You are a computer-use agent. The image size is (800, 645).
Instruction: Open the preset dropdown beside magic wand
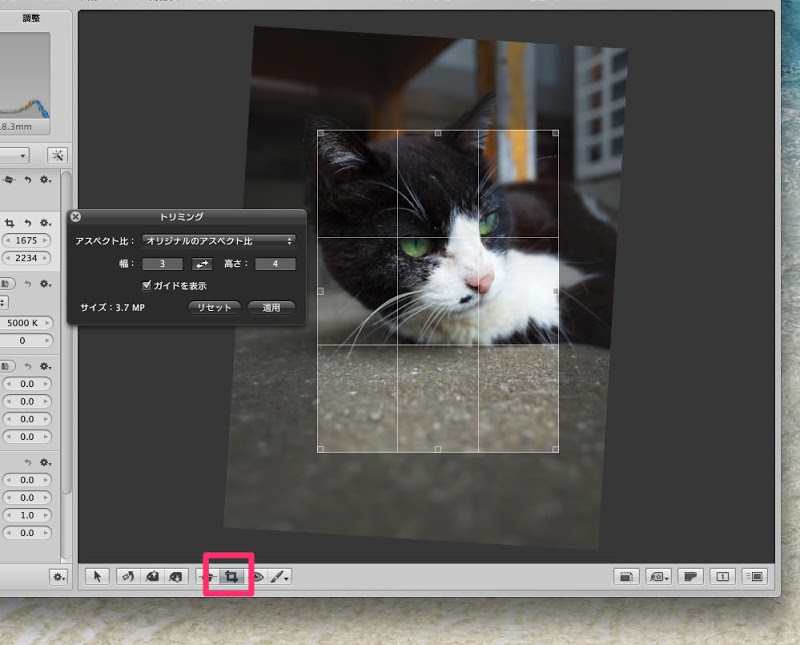tap(14, 156)
